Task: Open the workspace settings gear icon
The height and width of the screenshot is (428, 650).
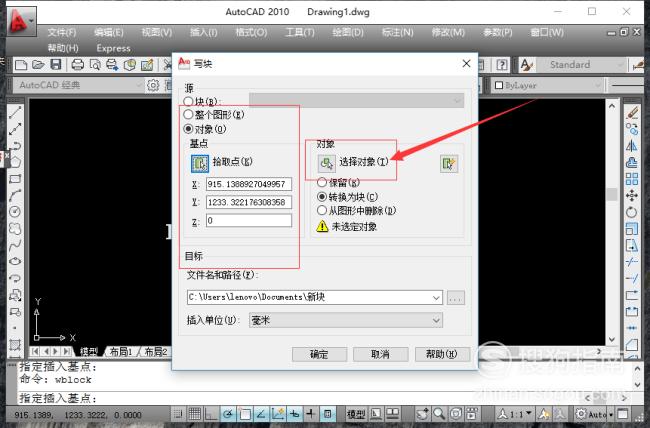Action: tap(153, 85)
